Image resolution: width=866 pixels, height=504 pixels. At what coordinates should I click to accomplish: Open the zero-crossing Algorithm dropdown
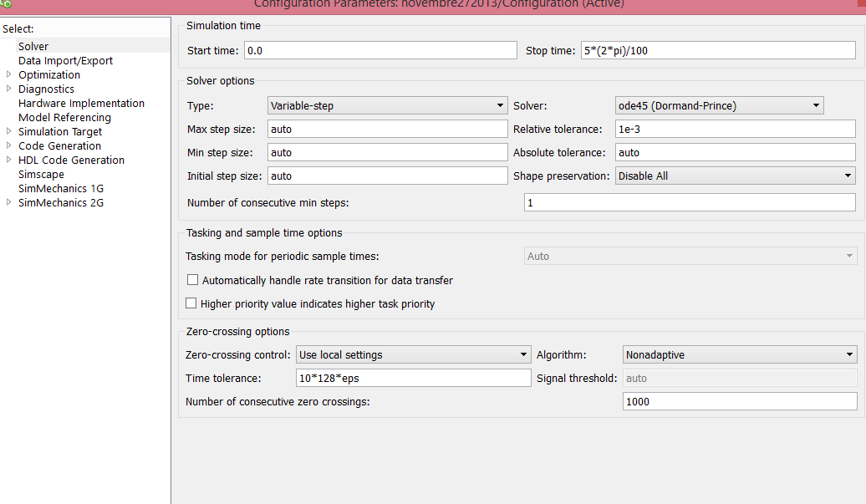pyautogui.click(x=740, y=354)
